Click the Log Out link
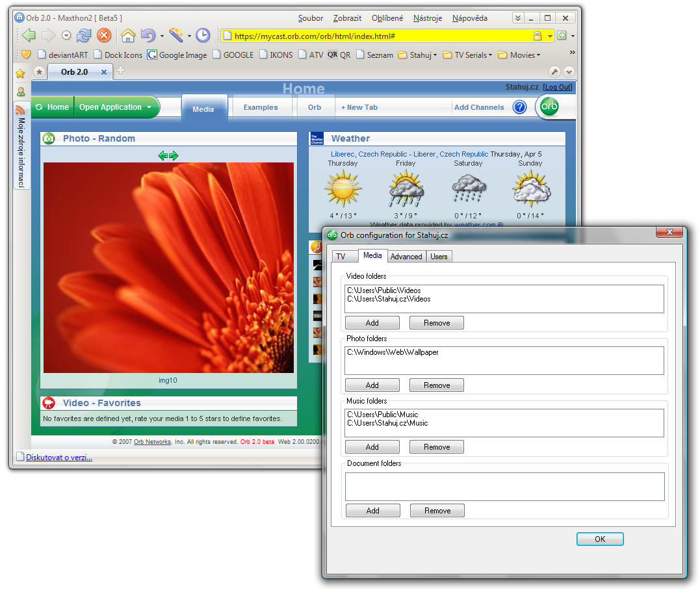Screen dimensions: 700x592 pos(558,87)
